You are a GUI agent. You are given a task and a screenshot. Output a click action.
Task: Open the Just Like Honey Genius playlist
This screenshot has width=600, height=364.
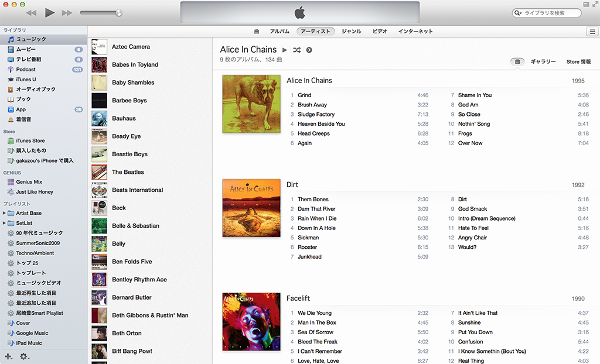pyautogui.click(x=43, y=192)
